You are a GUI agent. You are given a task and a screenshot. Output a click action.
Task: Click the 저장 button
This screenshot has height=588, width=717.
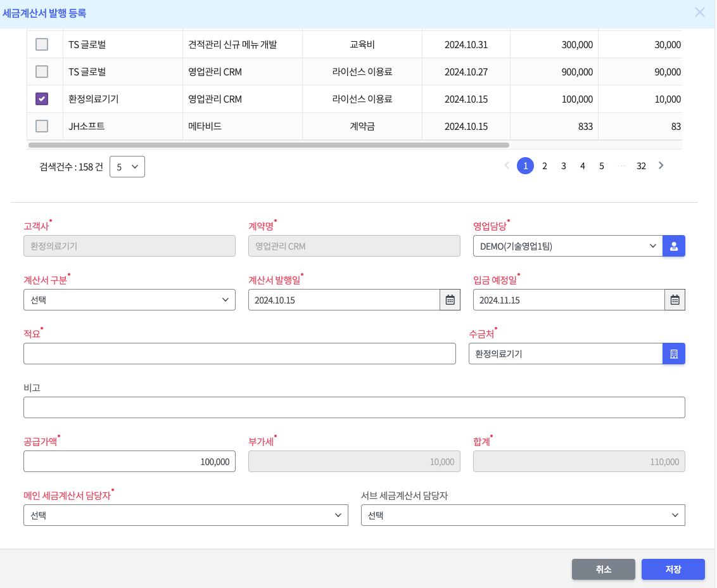[x=673, y=569]
